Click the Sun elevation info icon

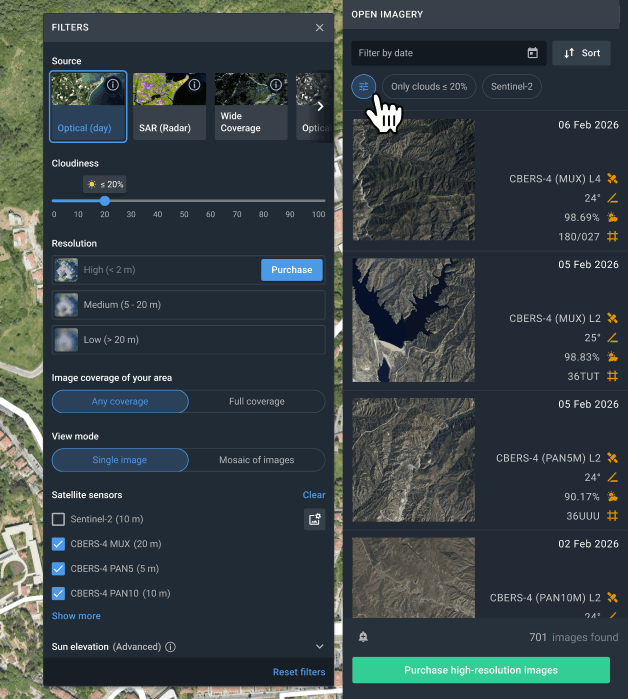(x=170, y=647)
